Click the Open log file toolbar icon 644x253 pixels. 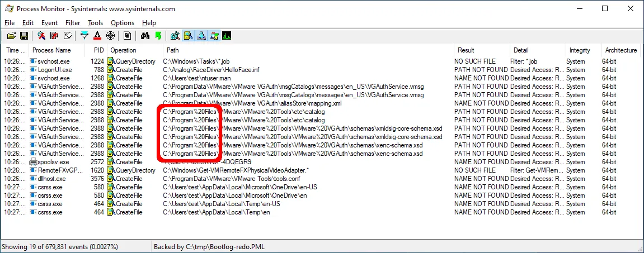(11, 36)
